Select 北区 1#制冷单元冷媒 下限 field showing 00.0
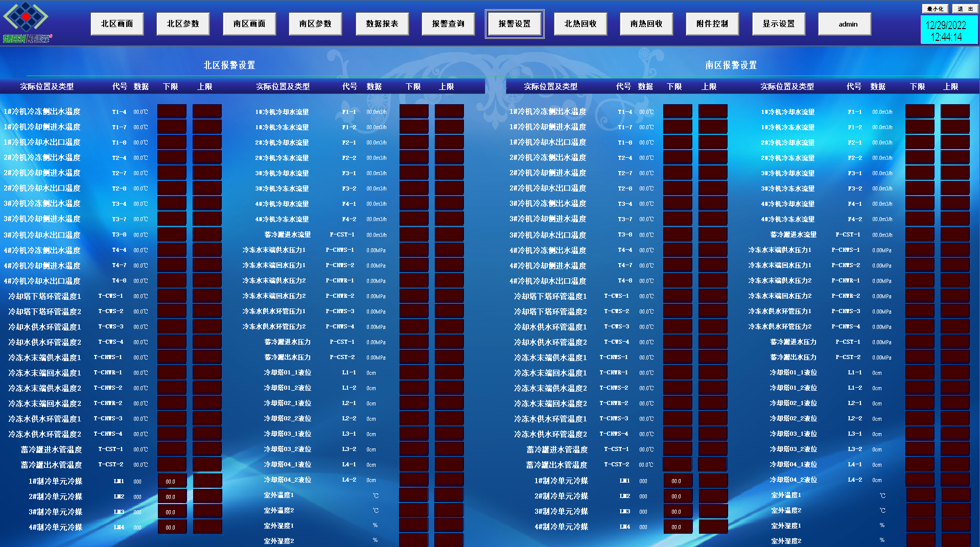Image resolution: width=980 pixels, height=547 pixels. (172, 481)
